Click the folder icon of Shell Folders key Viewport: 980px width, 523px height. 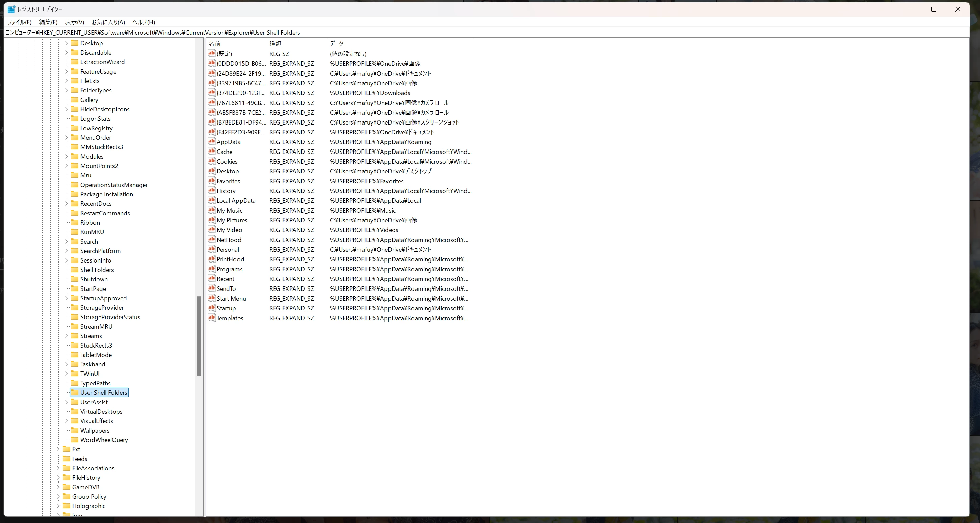[x=75, y=270]
